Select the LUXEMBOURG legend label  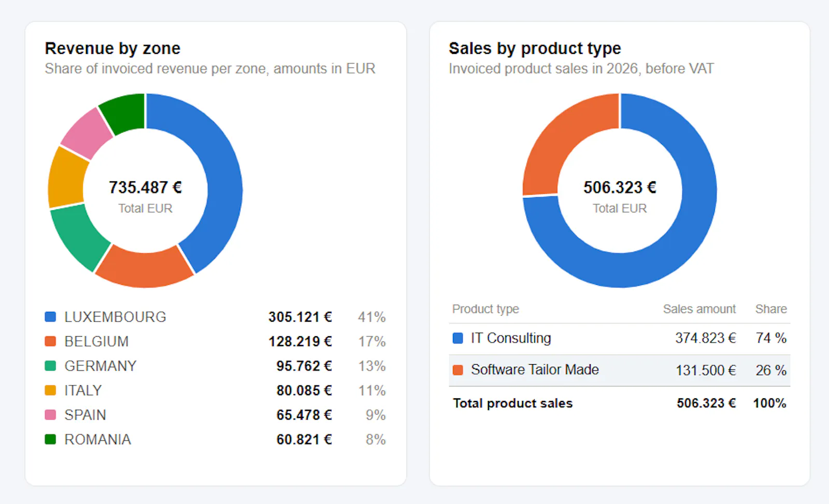tap(115, 317)
